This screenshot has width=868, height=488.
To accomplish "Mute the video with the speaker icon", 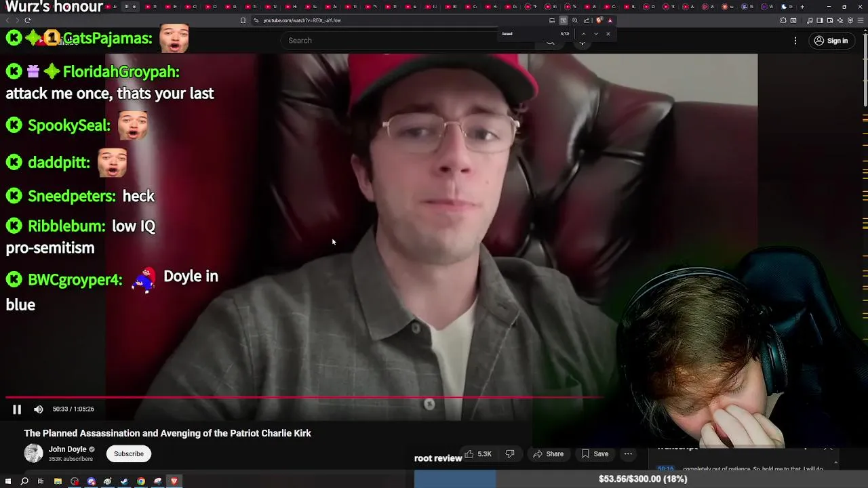I will pyautogui.click(x=39, y=409).
